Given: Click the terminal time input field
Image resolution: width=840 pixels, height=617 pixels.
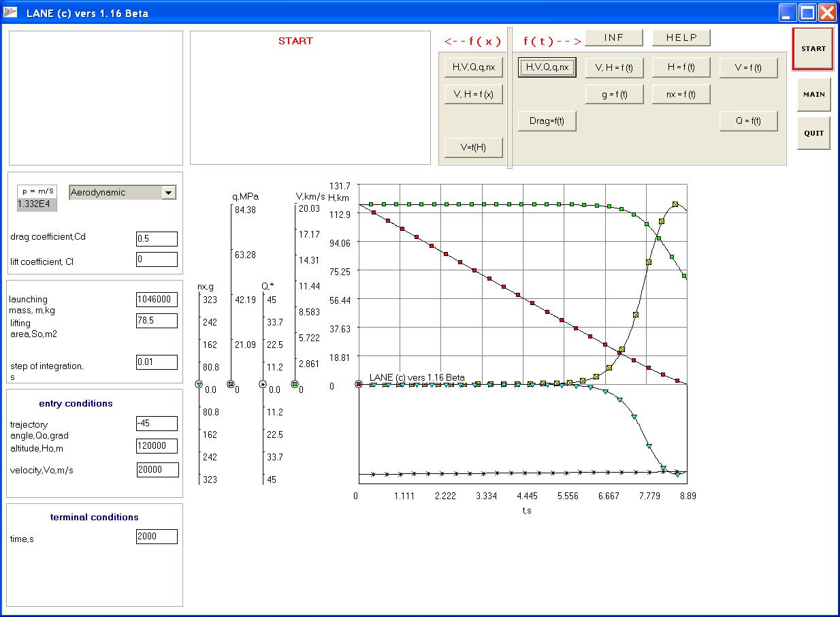Looking at the screenshot, I should 157,537.
